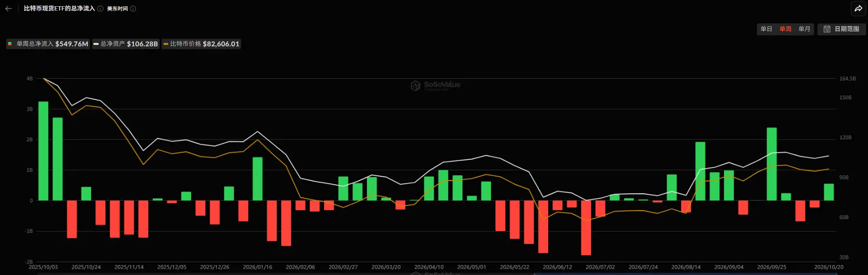
Task: Click the 美东时间 timezone label
Action: [117, 9]
